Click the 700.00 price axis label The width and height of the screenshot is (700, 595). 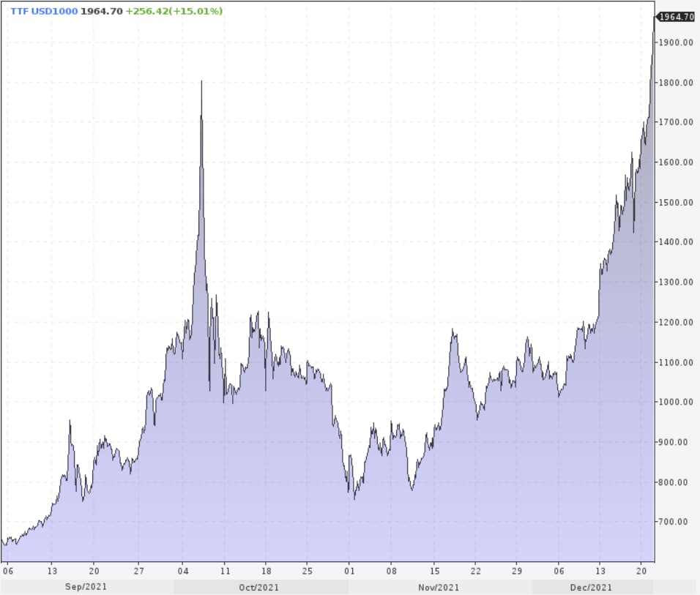click(x=674, y=521)
